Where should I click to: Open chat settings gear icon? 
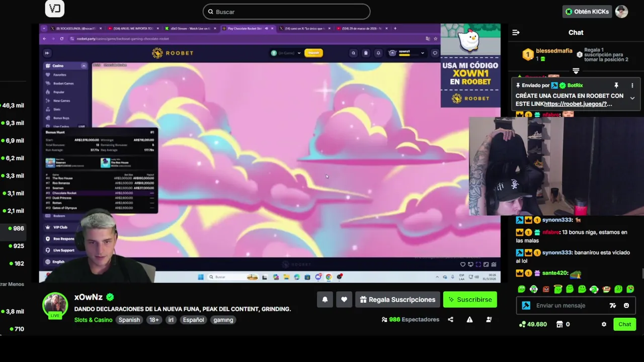tap(604, 324)
